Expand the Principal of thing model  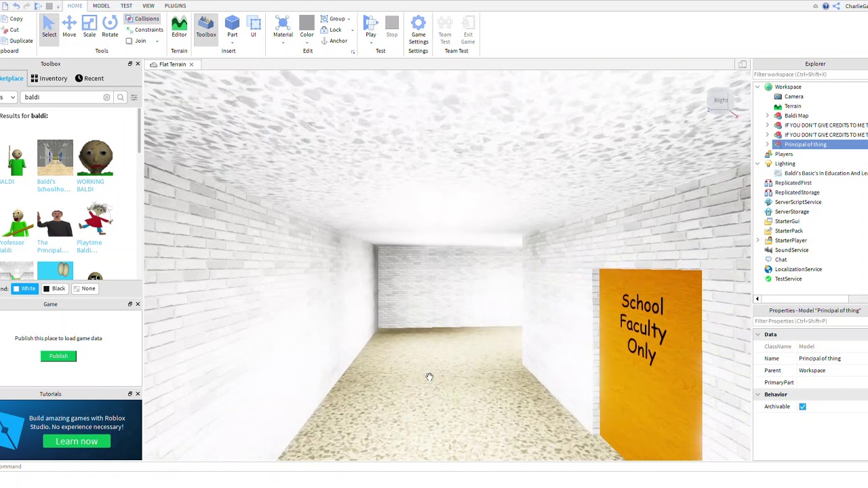coord(768,144)
